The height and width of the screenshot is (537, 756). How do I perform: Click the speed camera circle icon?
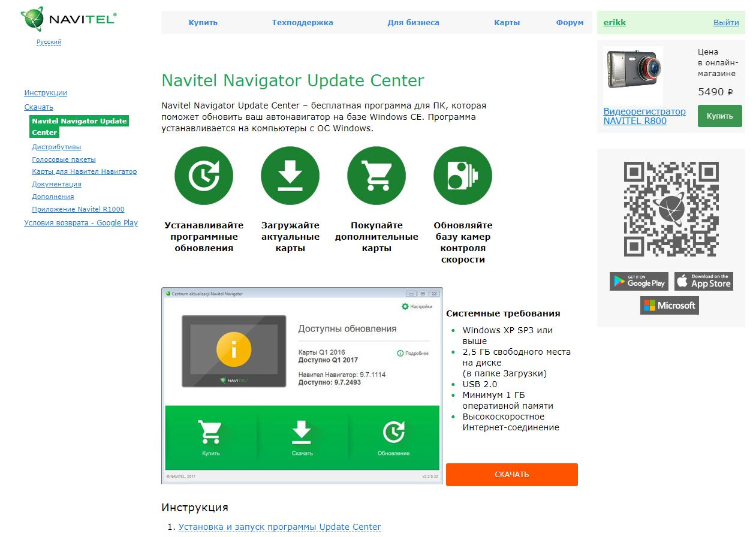(x=463, y=176)
